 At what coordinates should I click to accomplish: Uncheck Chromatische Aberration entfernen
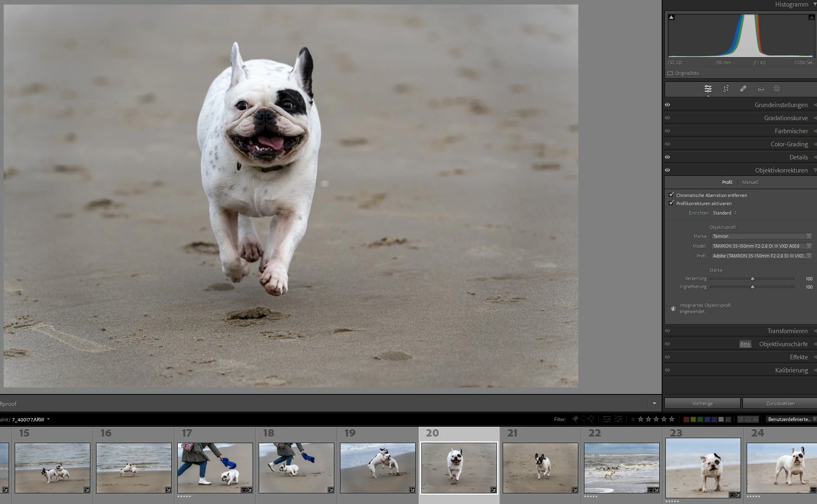[671, 195]
